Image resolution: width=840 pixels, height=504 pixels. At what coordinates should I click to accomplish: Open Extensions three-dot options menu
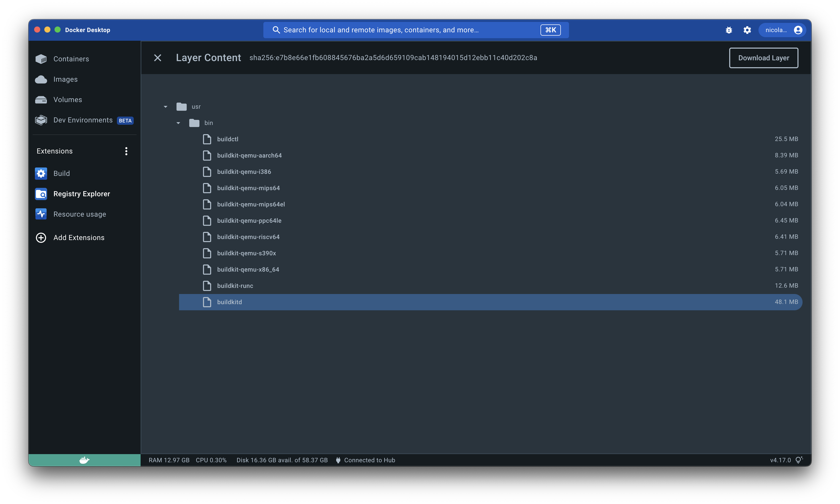click(126, 151)
